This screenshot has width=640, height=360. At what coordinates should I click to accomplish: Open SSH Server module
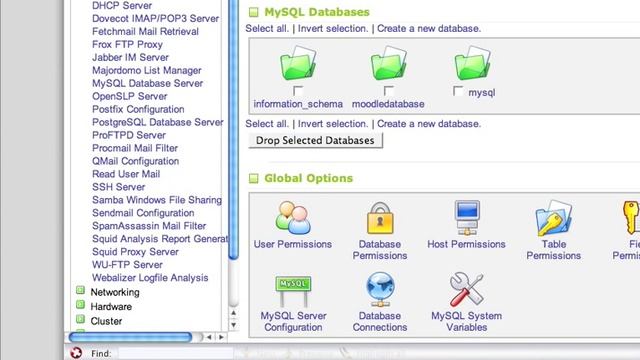(x=118, y=187)
